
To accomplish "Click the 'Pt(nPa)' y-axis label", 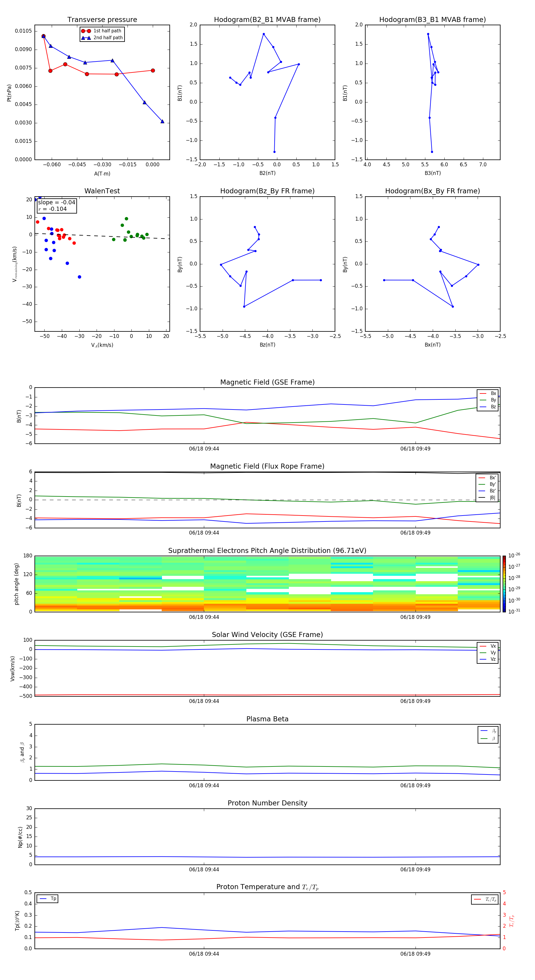I will [9, 93].
